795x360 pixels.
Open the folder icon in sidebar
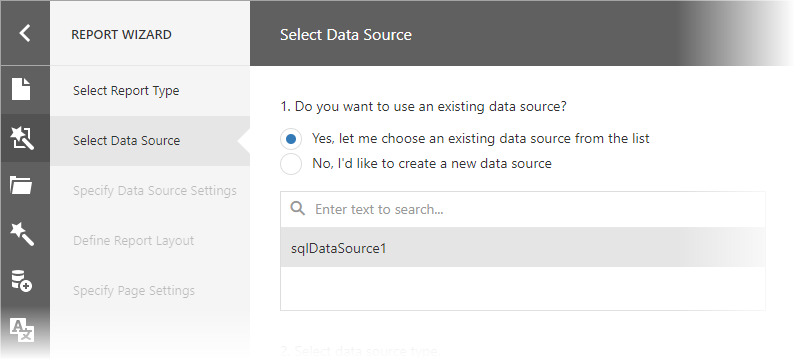[21, 185]
